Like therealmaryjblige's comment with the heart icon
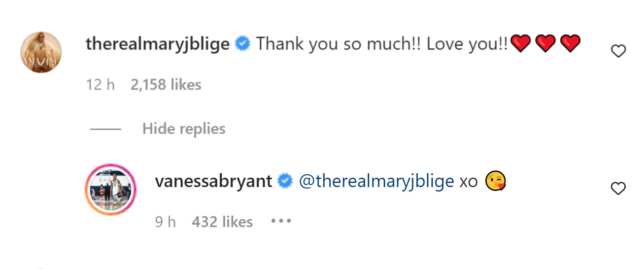This screenshot has height=269, width=644. pos(618,51)
